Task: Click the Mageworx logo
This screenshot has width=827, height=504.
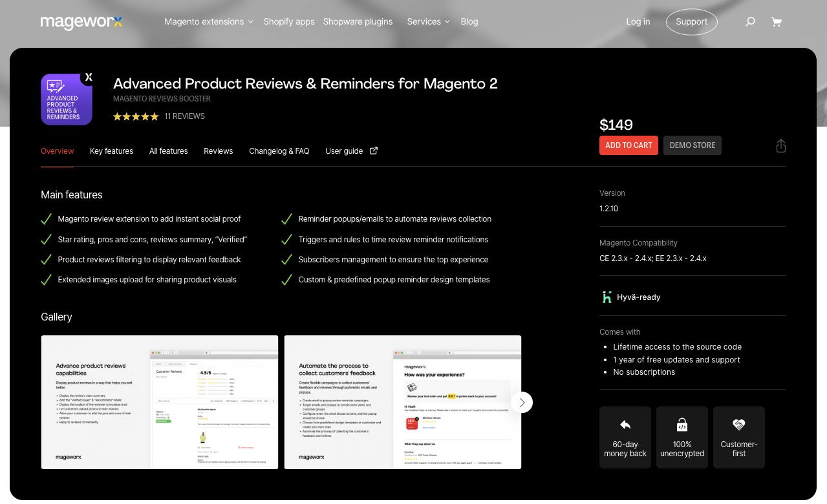Action: tap(81, 23)
